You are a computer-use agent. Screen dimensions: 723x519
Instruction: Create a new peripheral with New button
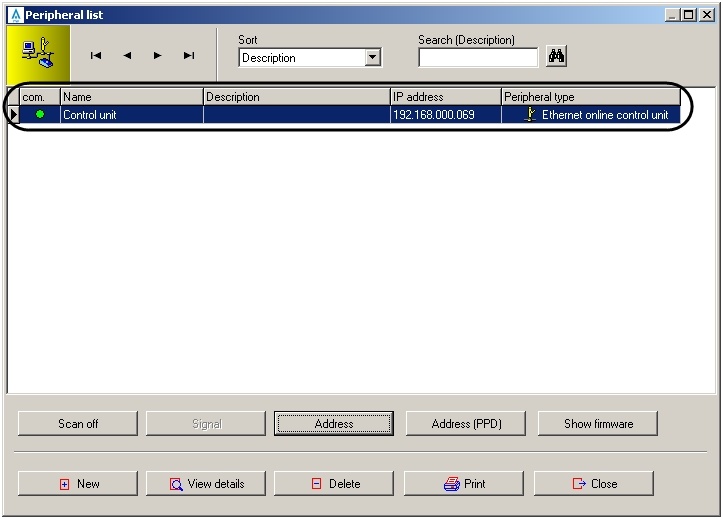coord(78,484)
